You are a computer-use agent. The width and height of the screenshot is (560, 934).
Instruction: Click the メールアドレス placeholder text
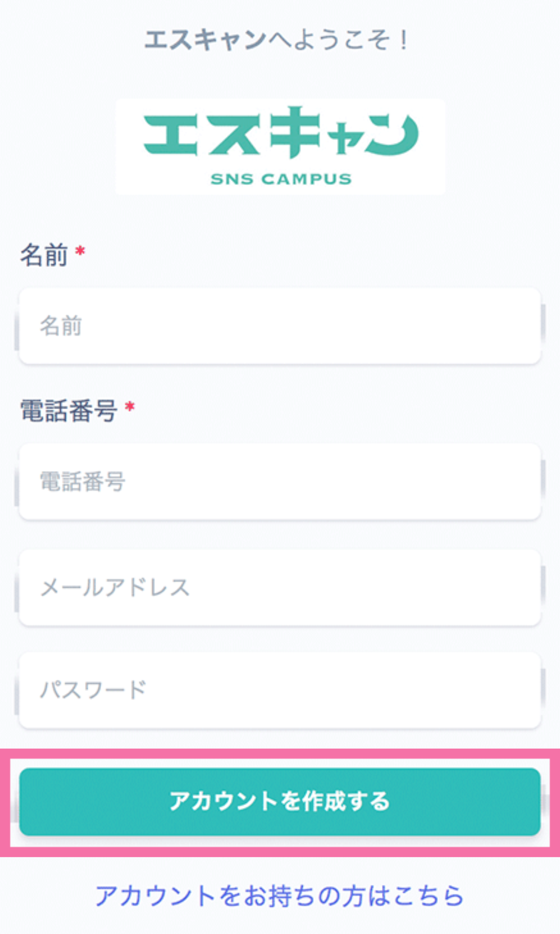click(115, 588)
